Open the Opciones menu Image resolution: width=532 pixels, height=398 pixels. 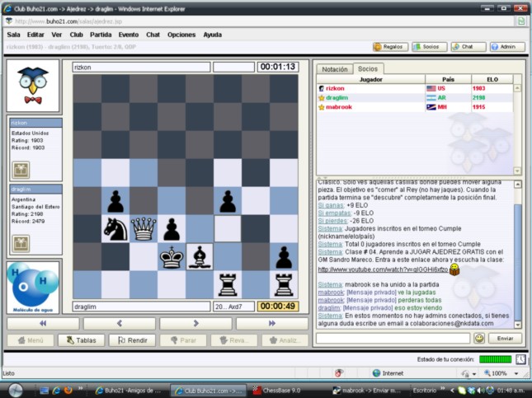pos(181,35)
